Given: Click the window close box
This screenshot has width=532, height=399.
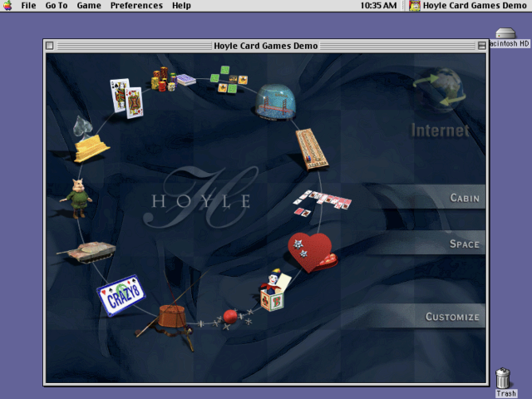Looking at the screenshot, I should click(50, 46).
